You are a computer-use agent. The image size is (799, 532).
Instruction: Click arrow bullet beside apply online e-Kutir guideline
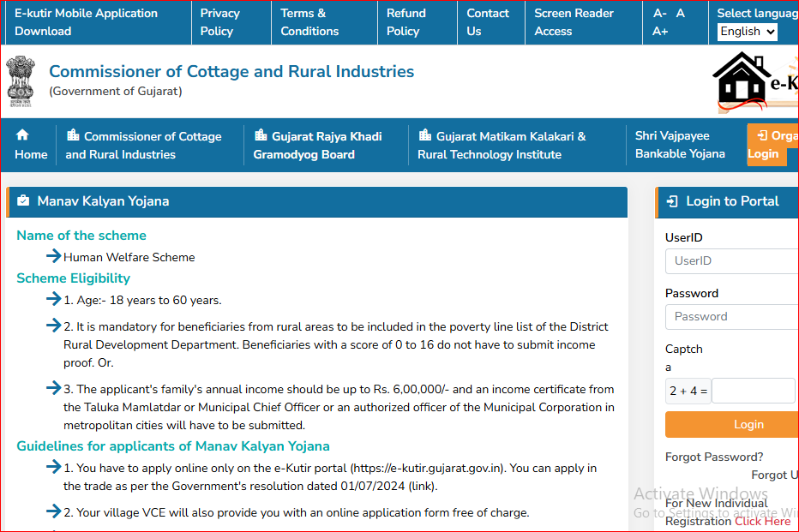53,466
